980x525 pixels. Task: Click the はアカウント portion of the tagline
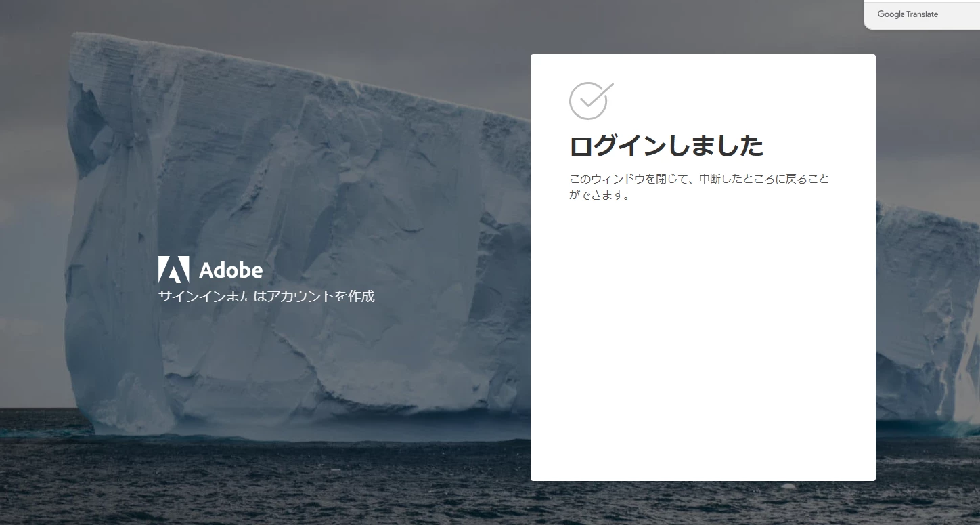pyautogui.click(x=293, y=296)
